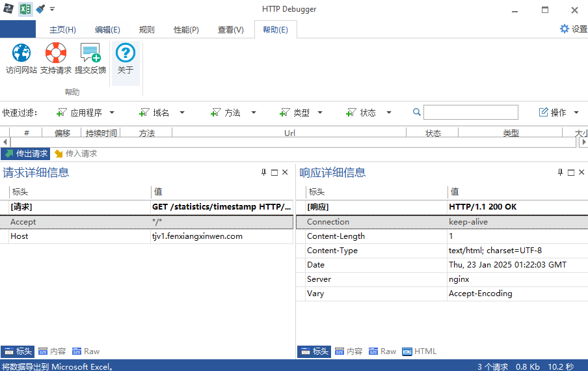Select the Outgoing Requests (传出请求) tab

coord(25,154)
